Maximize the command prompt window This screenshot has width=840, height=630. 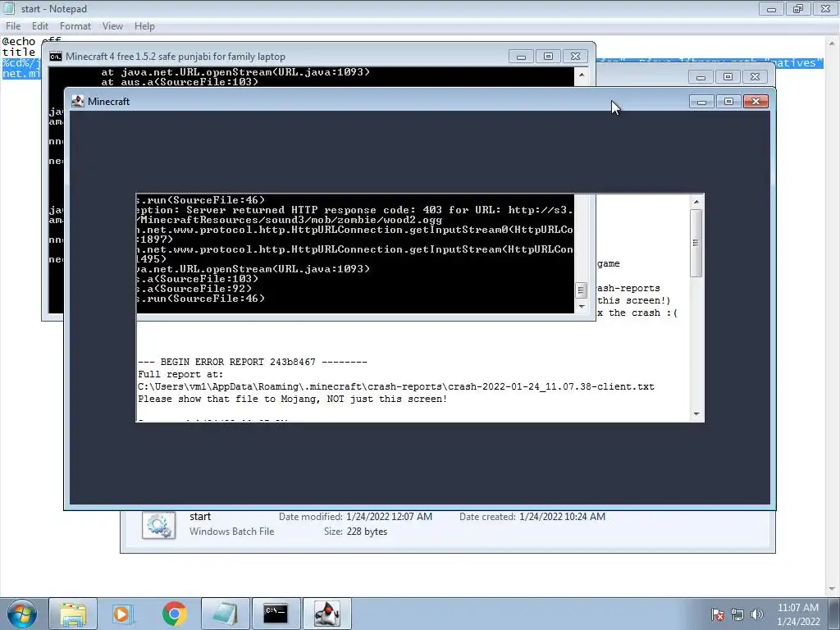point(548,57)
